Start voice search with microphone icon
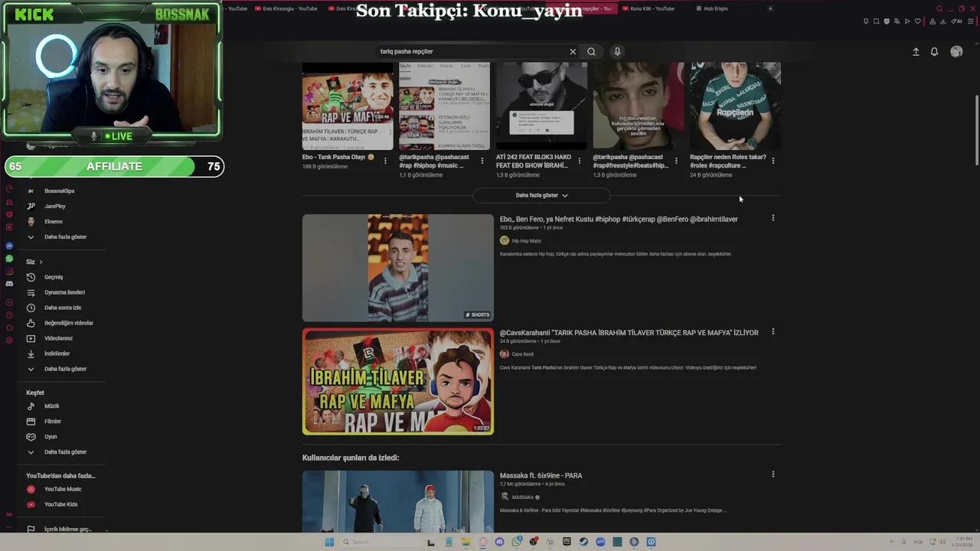The width and height of the screenshot is (980, 551). [617, 51]
